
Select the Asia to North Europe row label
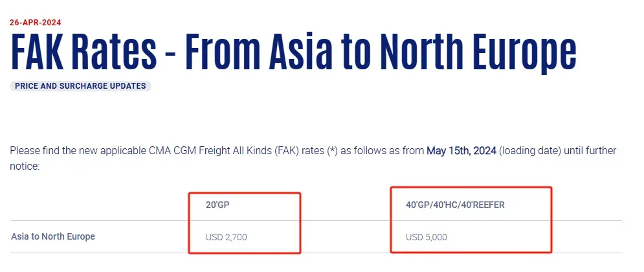[x=53, y=236]
